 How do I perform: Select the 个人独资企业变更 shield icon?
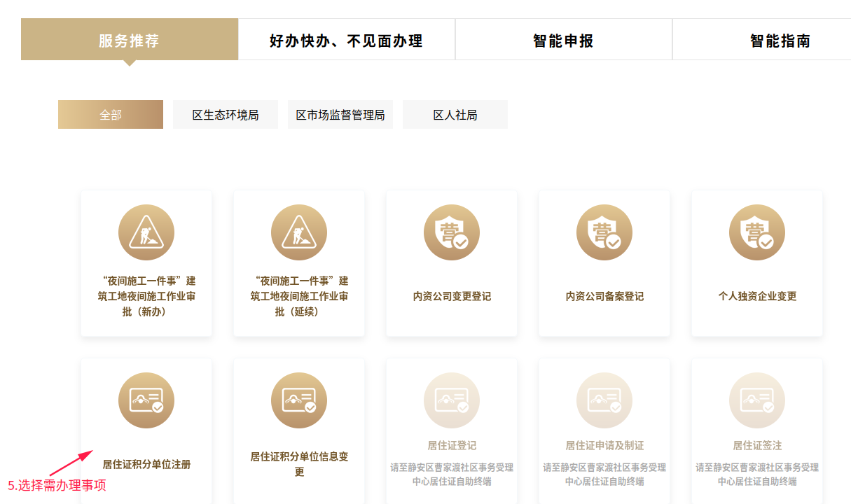[757, 232]
